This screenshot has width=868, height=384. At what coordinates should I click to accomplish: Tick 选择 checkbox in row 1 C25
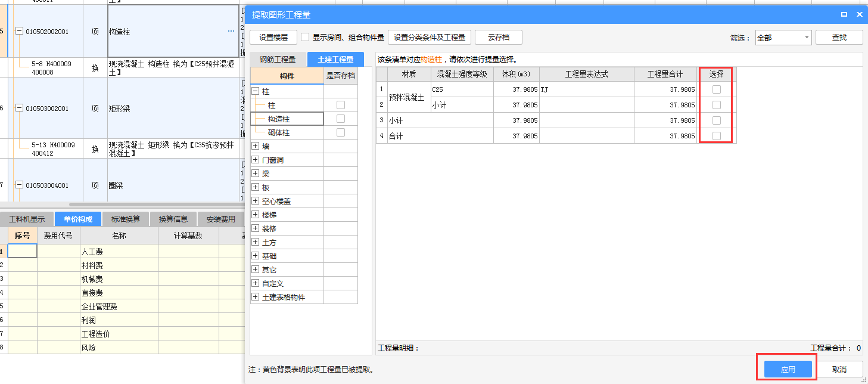(x=717, y=89)
